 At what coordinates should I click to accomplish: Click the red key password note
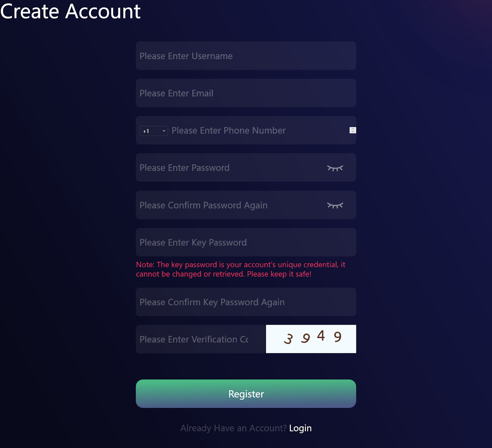[x=240, y=269]
